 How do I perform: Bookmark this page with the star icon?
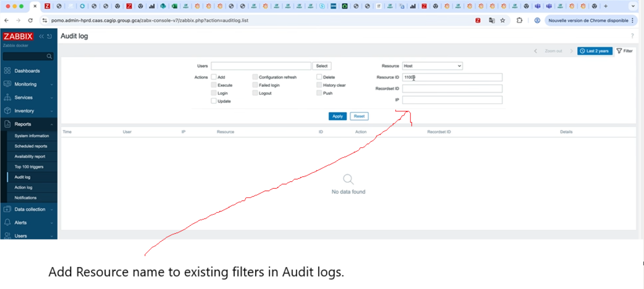pos(503,21)
